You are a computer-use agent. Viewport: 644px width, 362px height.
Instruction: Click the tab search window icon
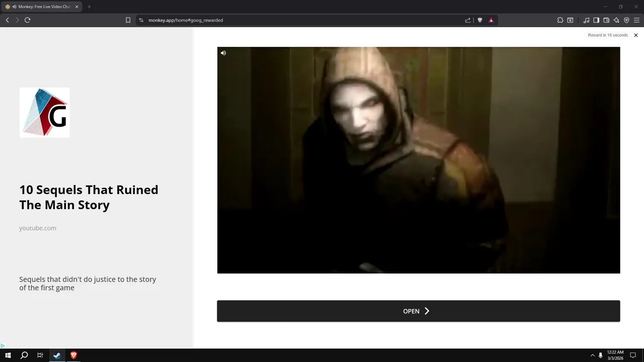(x=570, y=20)
